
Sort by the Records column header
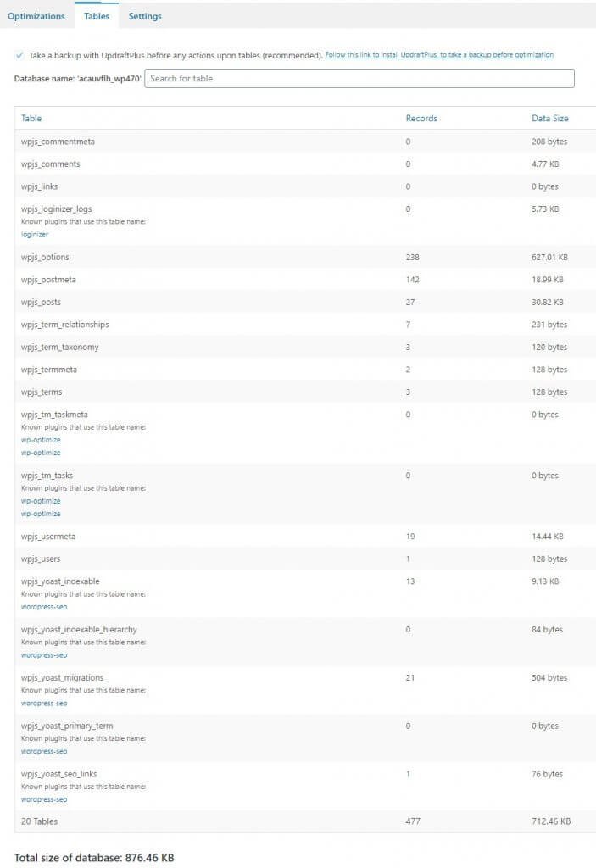tap(421, 119)
